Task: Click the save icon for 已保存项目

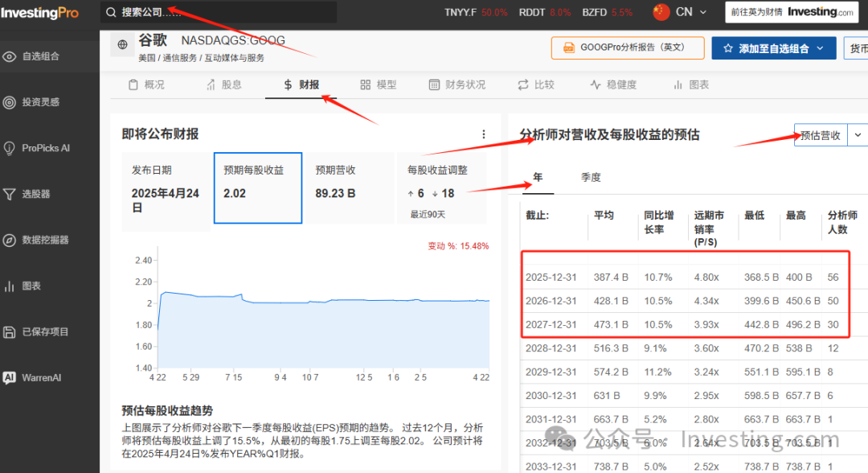Action: [10, 332]
